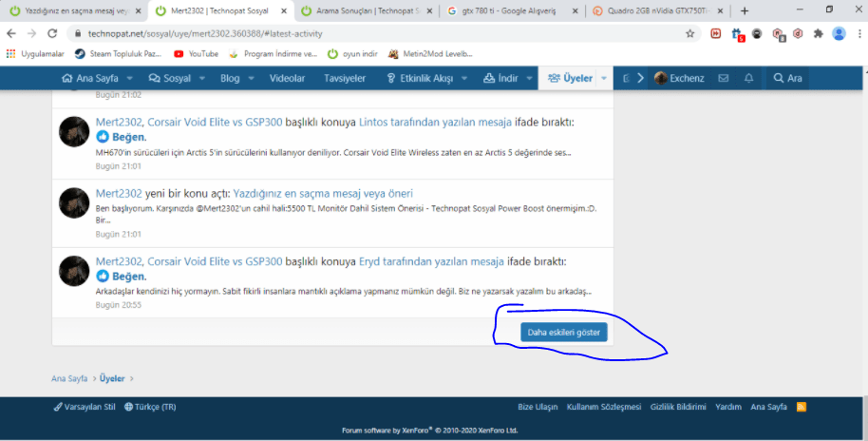Image resolution: width=868 pixels, height=441 pixels.
Task: Open the İndir menu item
Action: pos(501,78)
